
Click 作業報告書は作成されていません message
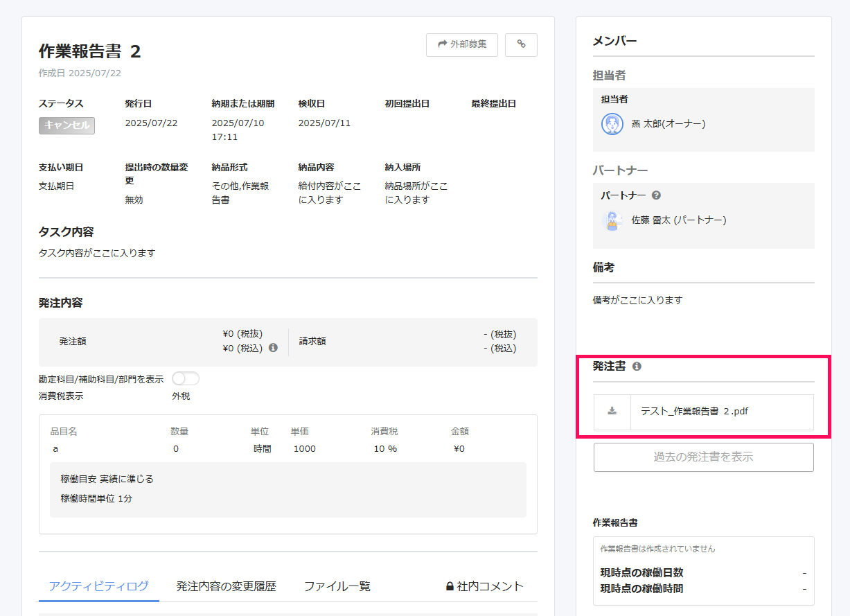(x=658, y=549)
